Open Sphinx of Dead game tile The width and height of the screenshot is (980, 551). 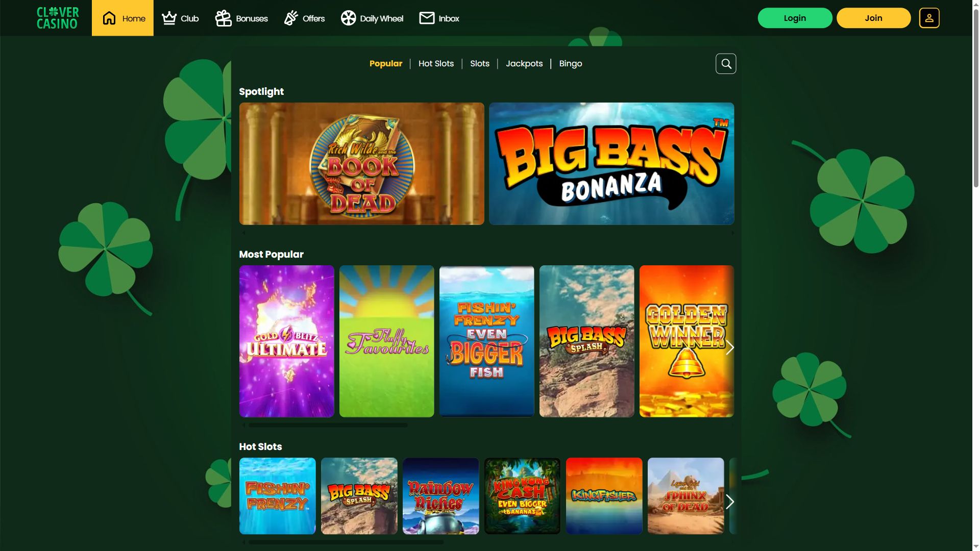click(686, 496)
